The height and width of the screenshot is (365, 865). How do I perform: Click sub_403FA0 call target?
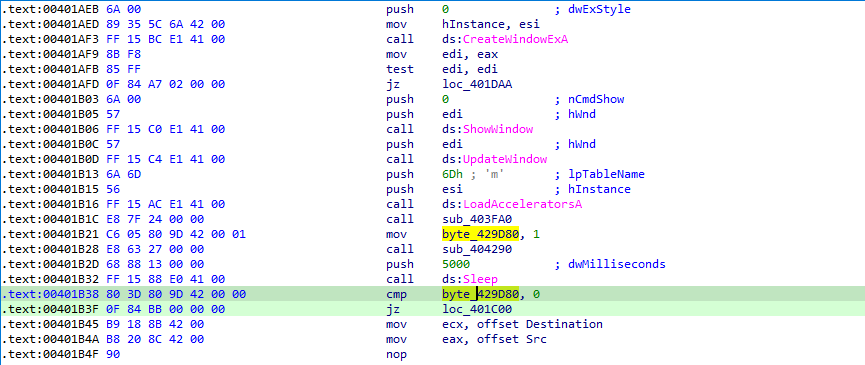pos(477,219)
